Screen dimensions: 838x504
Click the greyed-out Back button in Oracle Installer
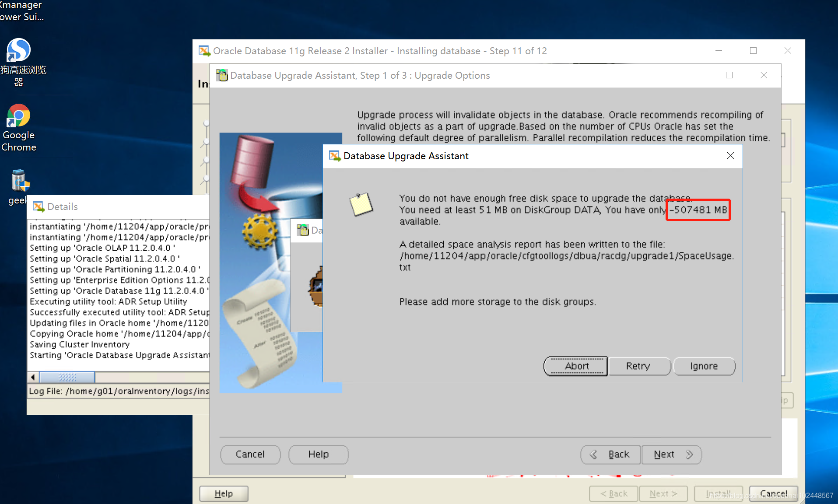[614, 493]
